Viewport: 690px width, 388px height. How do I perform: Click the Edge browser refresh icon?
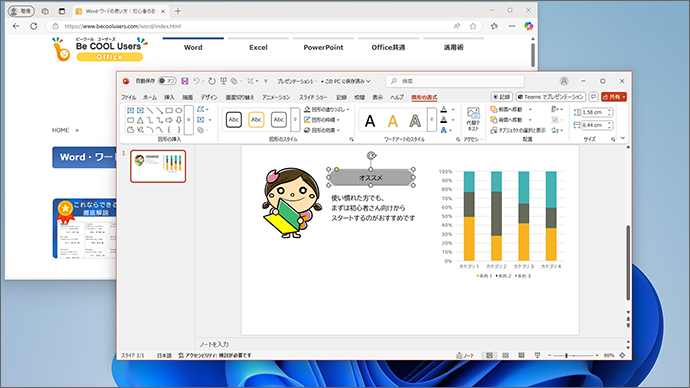pos(33,26)
